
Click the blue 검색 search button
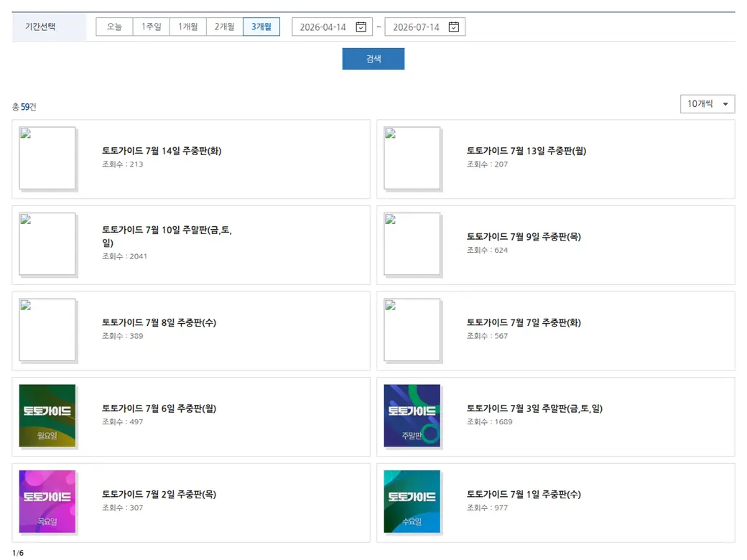[373, 59]
